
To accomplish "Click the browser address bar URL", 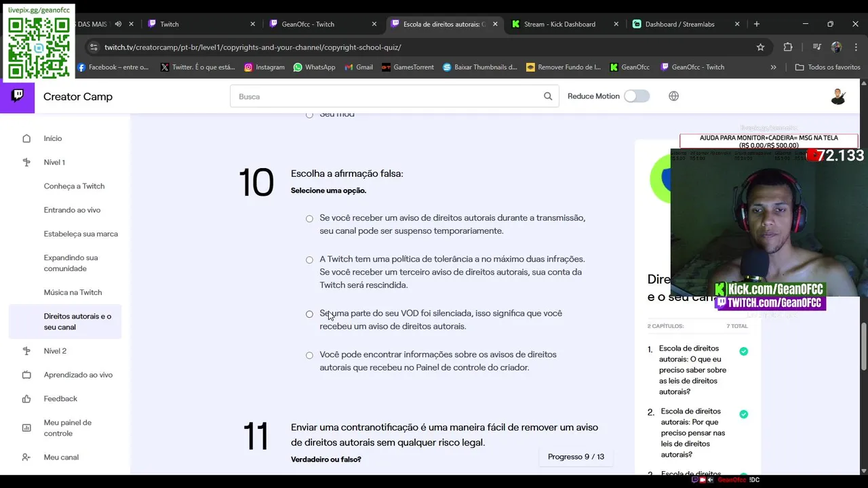I will [253, 47].
